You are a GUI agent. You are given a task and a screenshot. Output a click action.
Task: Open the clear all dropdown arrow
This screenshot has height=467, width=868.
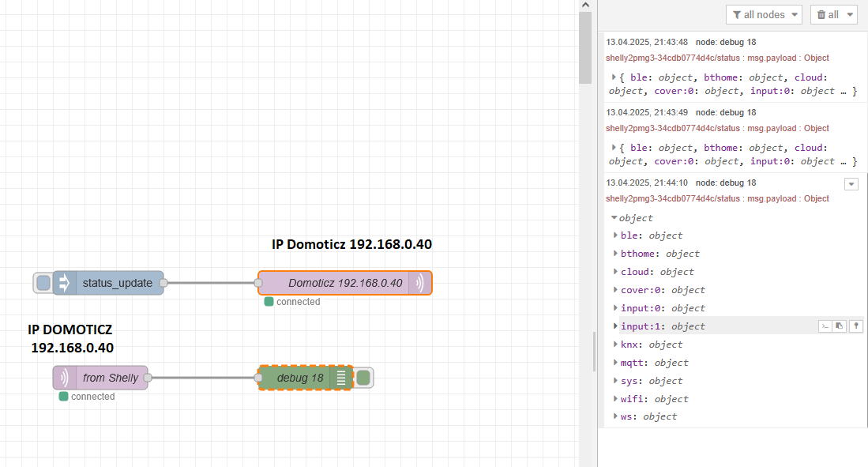click(850, 15)
